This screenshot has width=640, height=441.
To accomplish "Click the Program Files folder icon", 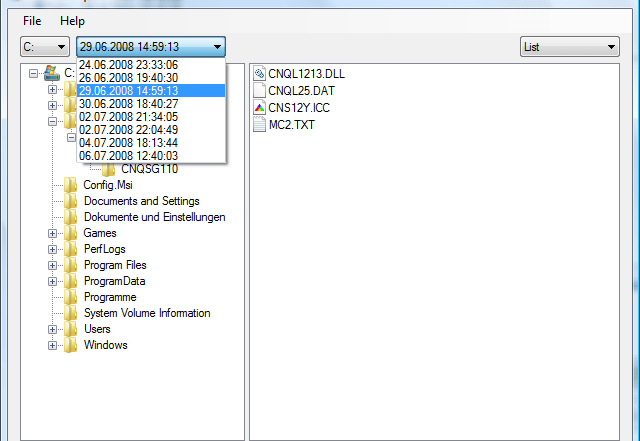I will (71, 265).
